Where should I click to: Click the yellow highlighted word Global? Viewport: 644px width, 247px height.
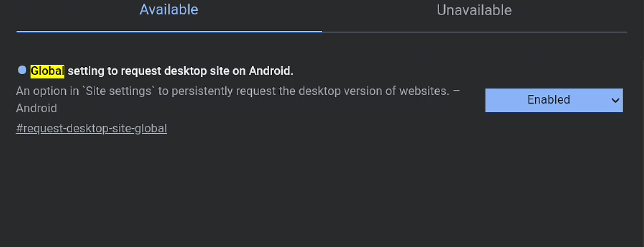[47, 71]
